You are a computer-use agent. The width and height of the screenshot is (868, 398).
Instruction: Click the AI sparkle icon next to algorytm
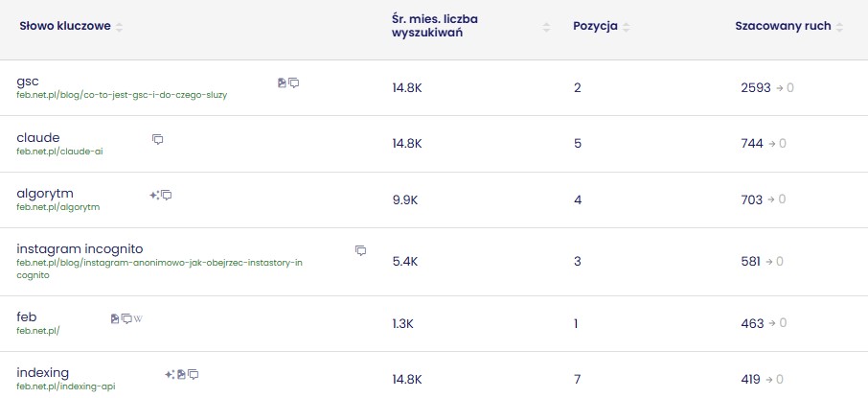click(154, 195)
